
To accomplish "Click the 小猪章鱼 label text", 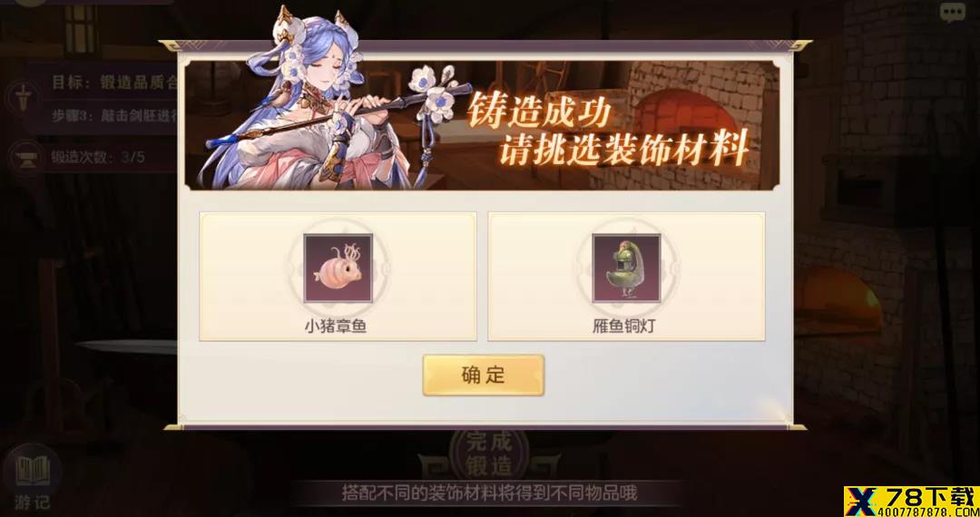I will coord(336,326).
